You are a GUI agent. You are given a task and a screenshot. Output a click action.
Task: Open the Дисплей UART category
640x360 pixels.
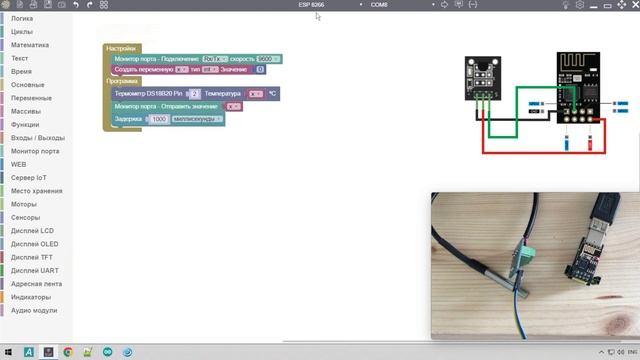coord(35,271)
